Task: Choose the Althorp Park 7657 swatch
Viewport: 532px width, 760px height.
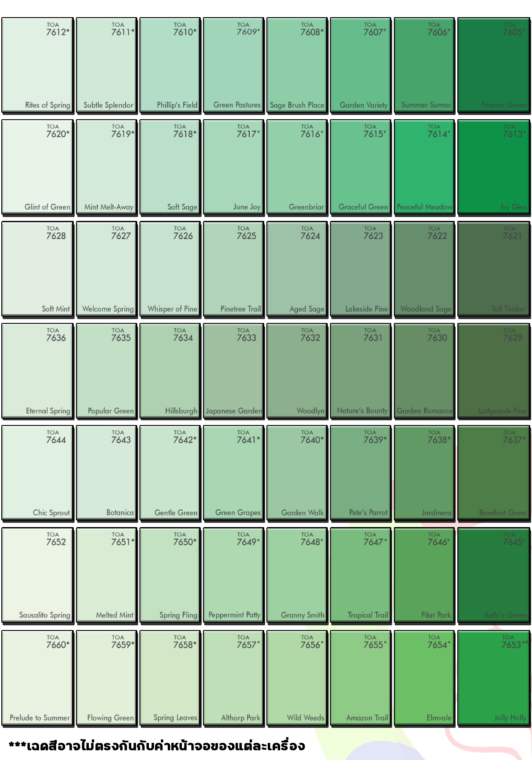Action: [233, 678]
